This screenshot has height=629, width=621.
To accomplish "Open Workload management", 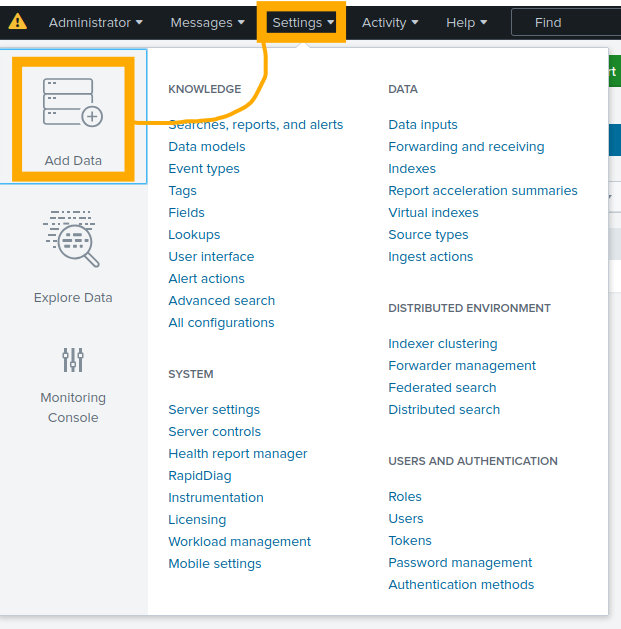I will tap(239, 542).
